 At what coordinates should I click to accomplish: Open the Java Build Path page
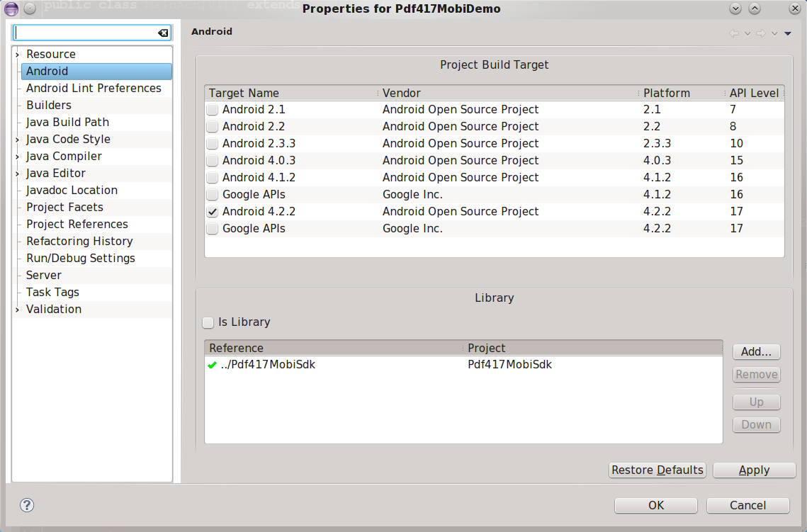(x=67, y=122)
